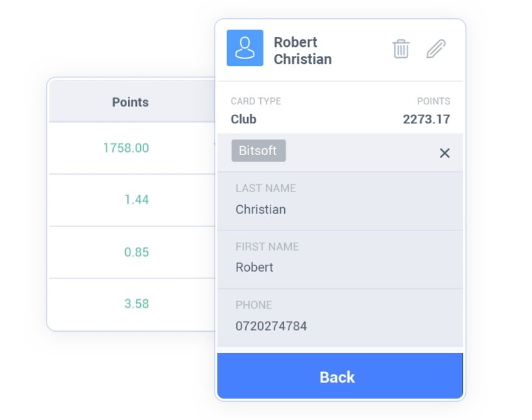This screenshot has width=532, height=420.
Task: Close the Bitsoft details panel with X
Action: (444, 153)
